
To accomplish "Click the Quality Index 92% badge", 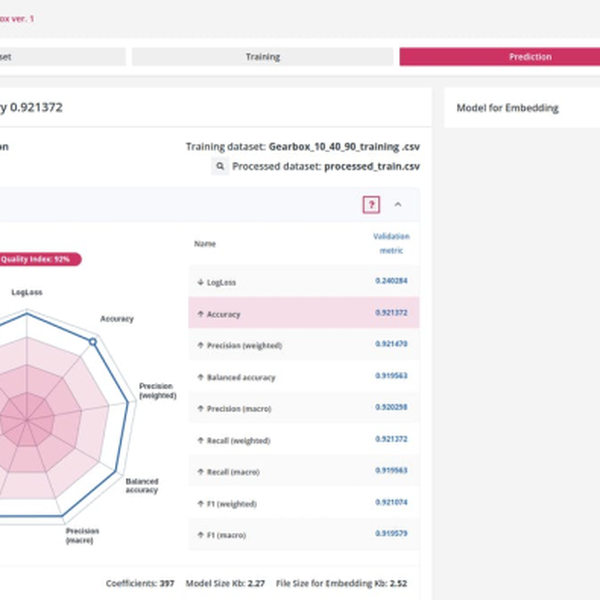I will click(40, 259).
